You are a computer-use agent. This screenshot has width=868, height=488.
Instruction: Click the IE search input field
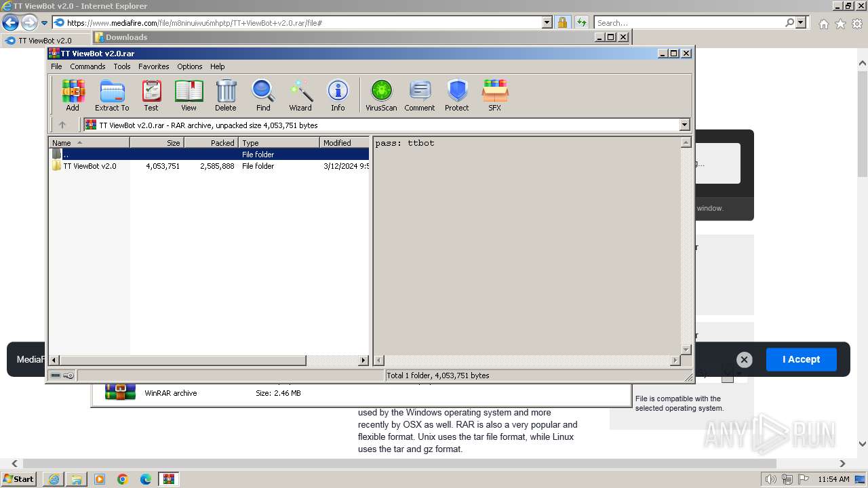pos(689,22)
